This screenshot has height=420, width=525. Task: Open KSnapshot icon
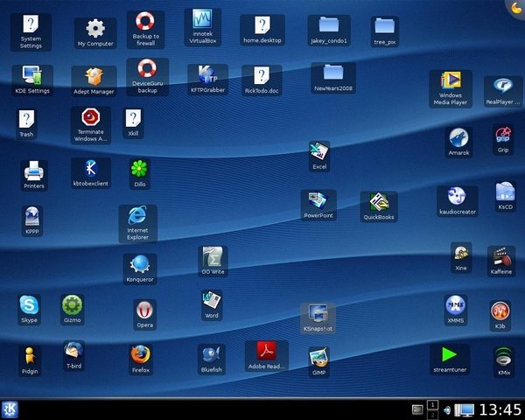tap(318, 318)
